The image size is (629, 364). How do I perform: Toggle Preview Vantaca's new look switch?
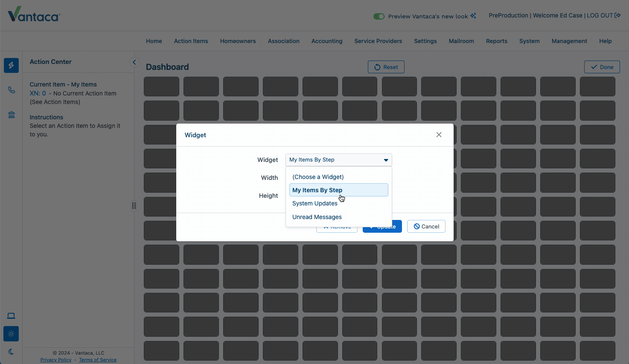pos(379,16)
